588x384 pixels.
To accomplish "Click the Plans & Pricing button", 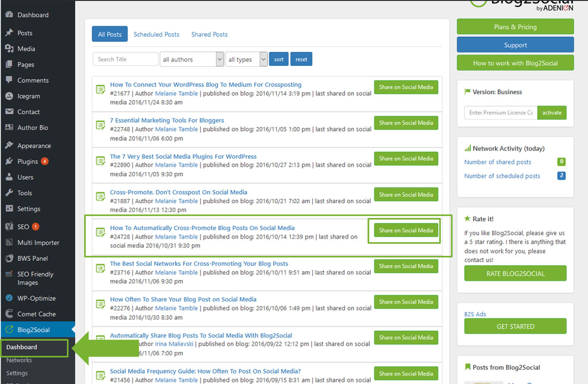I will point(515,27).
